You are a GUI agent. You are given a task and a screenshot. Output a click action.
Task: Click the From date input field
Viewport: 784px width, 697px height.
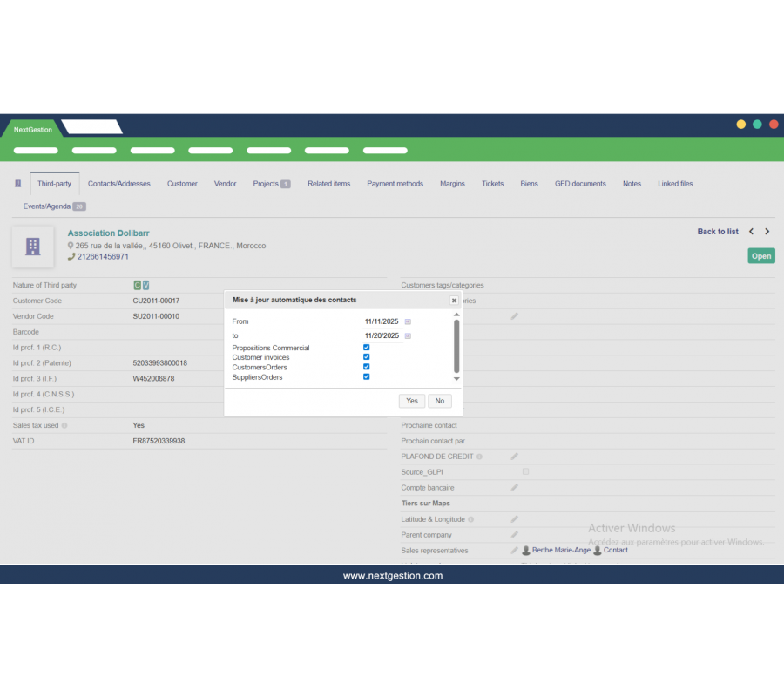coord(382,321)
